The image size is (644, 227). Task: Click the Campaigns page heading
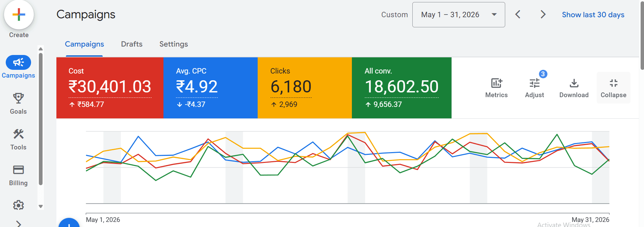[x=86, y=15]
